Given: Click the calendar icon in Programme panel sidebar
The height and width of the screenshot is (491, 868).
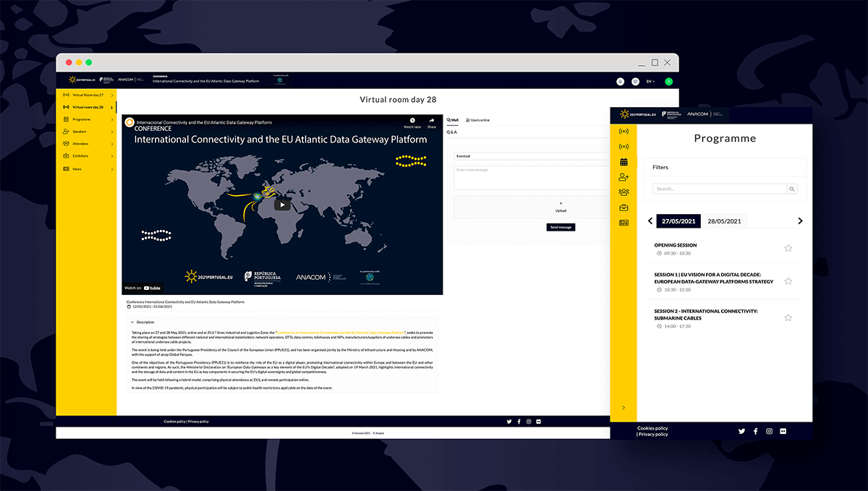Looking at the screenshot, I should [x=624, y=161].
